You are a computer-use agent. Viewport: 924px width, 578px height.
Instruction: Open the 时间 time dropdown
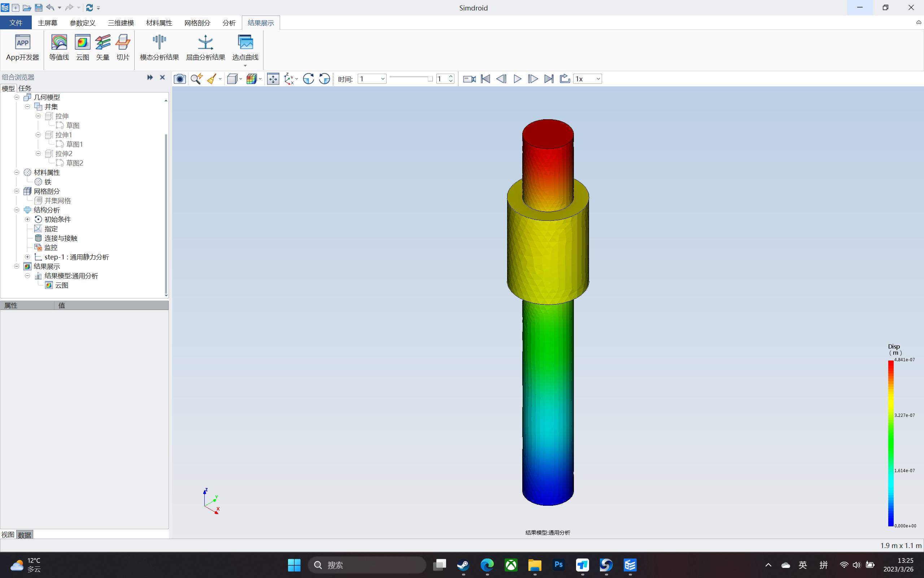371,79
